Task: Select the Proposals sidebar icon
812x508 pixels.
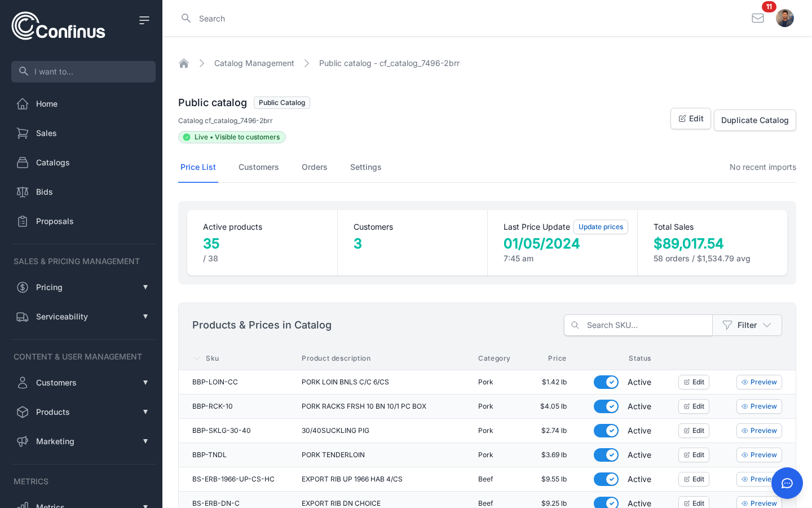Action: click(23, 221)
